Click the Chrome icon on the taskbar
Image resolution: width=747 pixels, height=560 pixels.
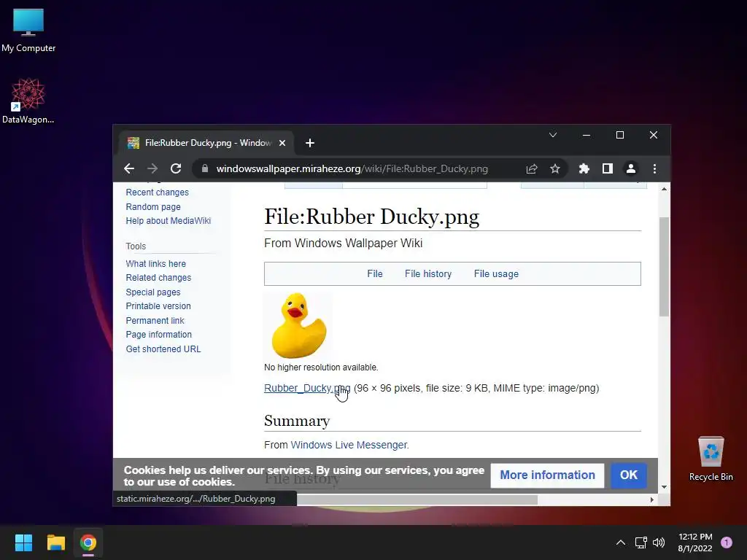click(x=88, y=542)
